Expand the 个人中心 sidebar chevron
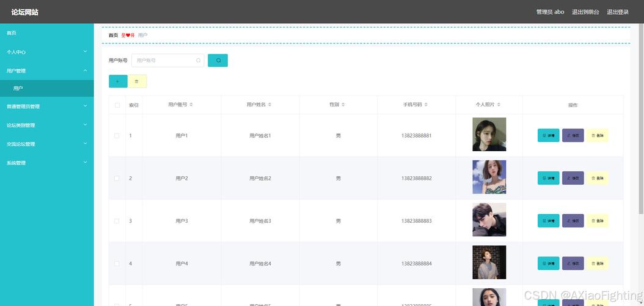The height and width of the screenshot is (306, 644). click(85, 52)
